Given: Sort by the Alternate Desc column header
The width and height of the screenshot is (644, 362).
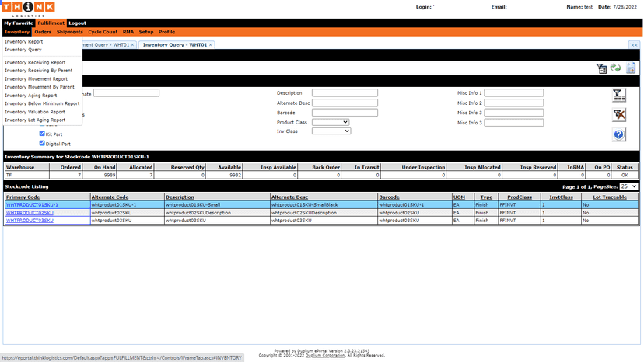Looking at the screenshot, I should tap(289, 197).
